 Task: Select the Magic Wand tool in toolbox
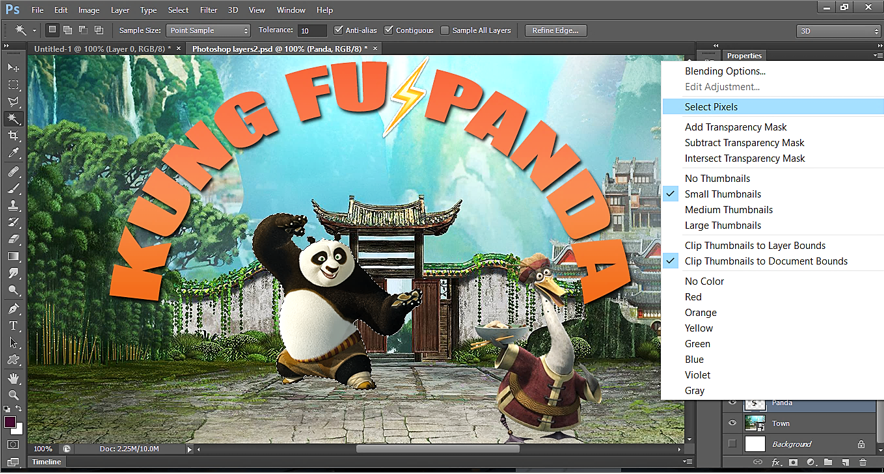pos(13,119)
